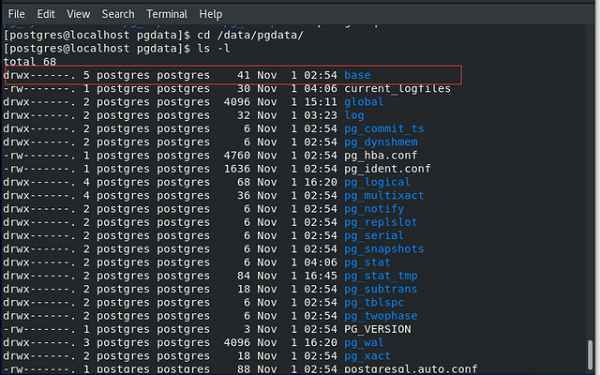Click the pg_xact directory name
This screenshot has width=600, height=375.
pyautogui.click(x=367, y=356)
